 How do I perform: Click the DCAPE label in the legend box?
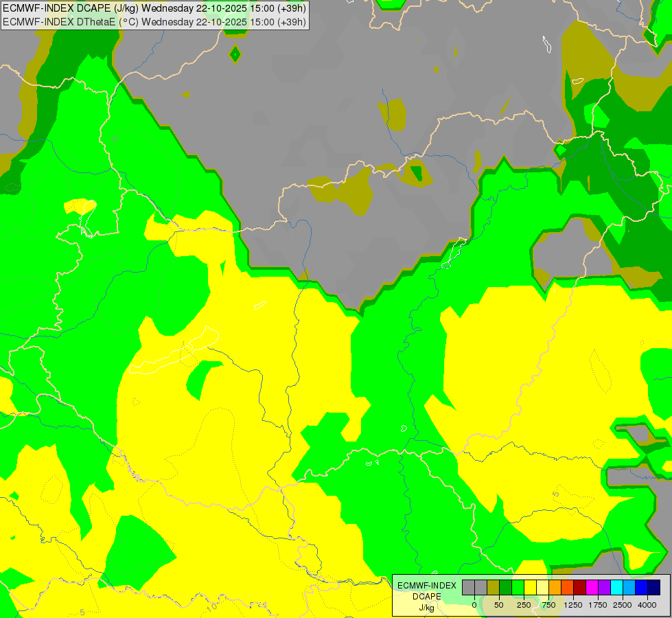(x=426, y=596)
